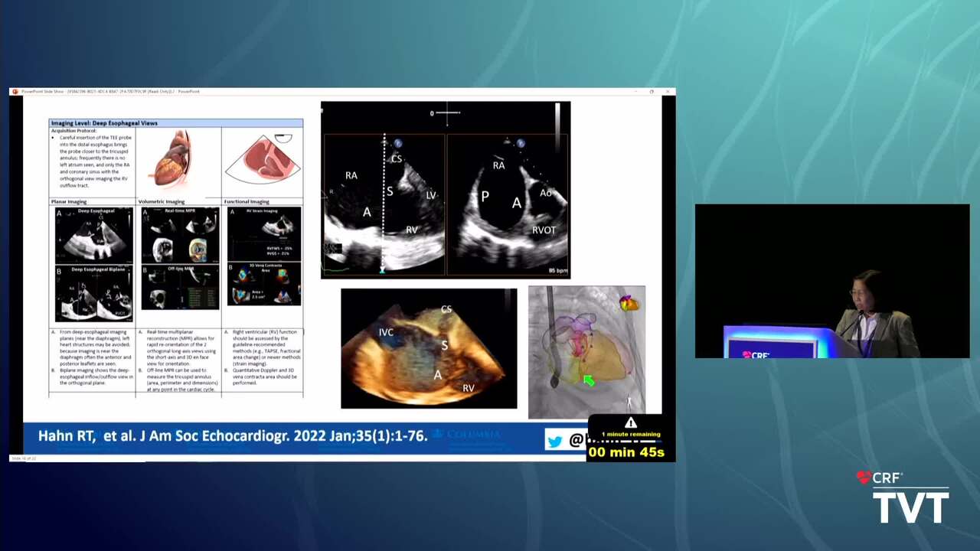Viewport: 980px width, 551px height.
Task: Click the 'Planar Imaging' column heading
Action: (69, 201)
